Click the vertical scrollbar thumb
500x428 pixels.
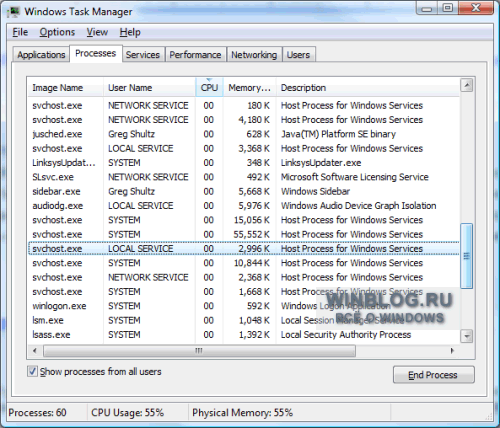click(467, 256)
